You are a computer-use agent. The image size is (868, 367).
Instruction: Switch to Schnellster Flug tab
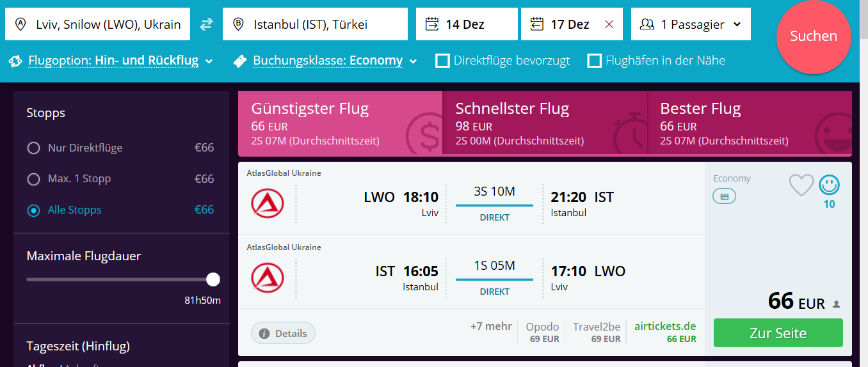(545, 123)
